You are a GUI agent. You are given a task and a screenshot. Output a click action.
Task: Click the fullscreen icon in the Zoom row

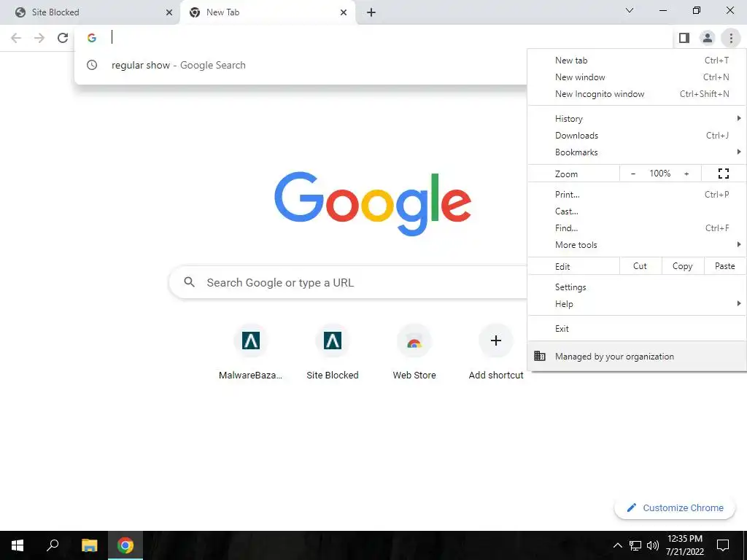pyautogui.click(x=723, y=174)
